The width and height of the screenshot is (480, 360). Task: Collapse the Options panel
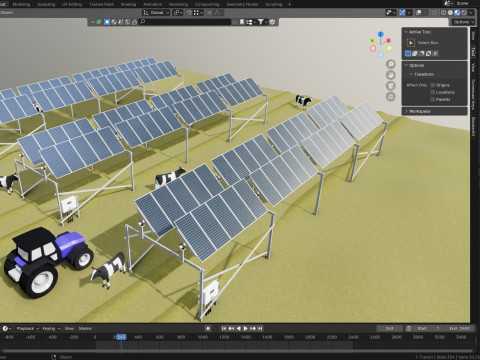(406, 65)
